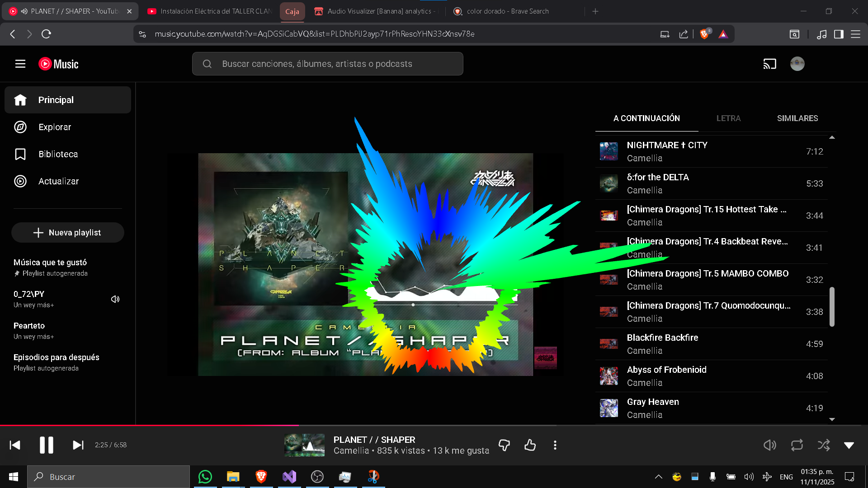
Task: Click in the song search field
Action: tap(335, 64)
